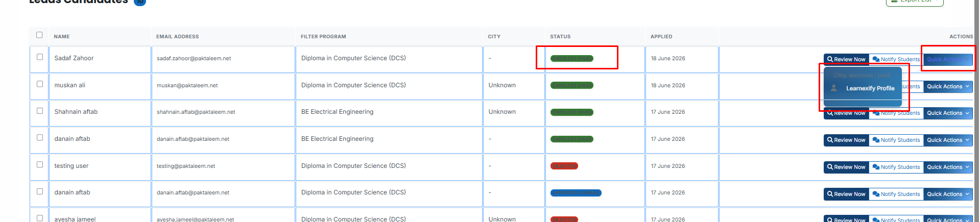Click the FILTER PROGRAM column header

point(323,37)
